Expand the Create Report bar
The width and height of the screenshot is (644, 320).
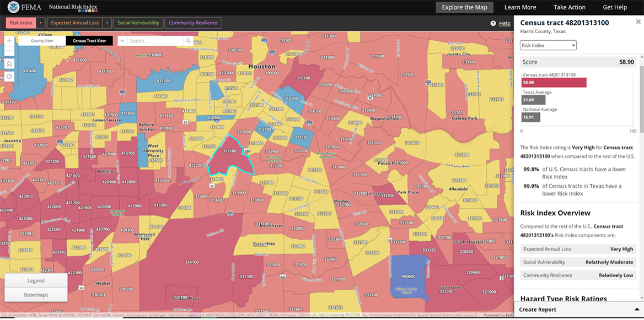579,310
